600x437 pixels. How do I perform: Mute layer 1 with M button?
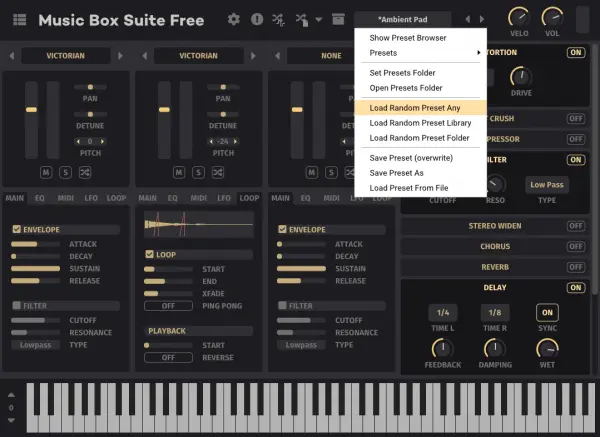(46, 173)
